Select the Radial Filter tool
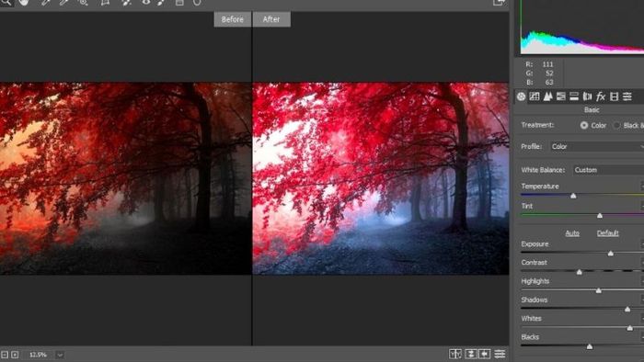The height and width of the screenshot is (362, 644). [197, 2]
